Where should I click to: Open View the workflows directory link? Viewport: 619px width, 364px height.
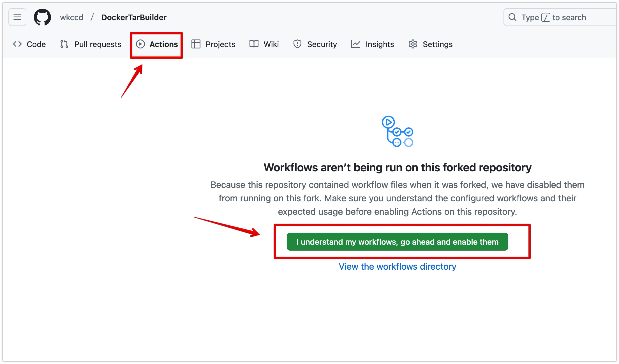[397, 267]
